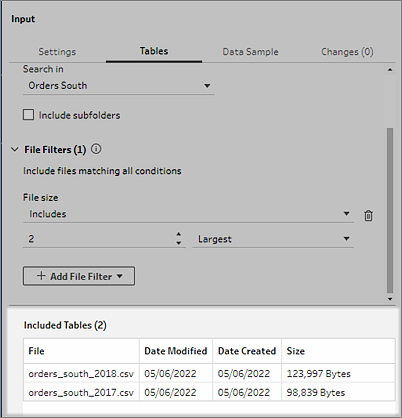The height and width of the screenshot is (418, 402).
Task: Open the Changes (0) tab
Action: pyautogui.click(x=347, y=52)
